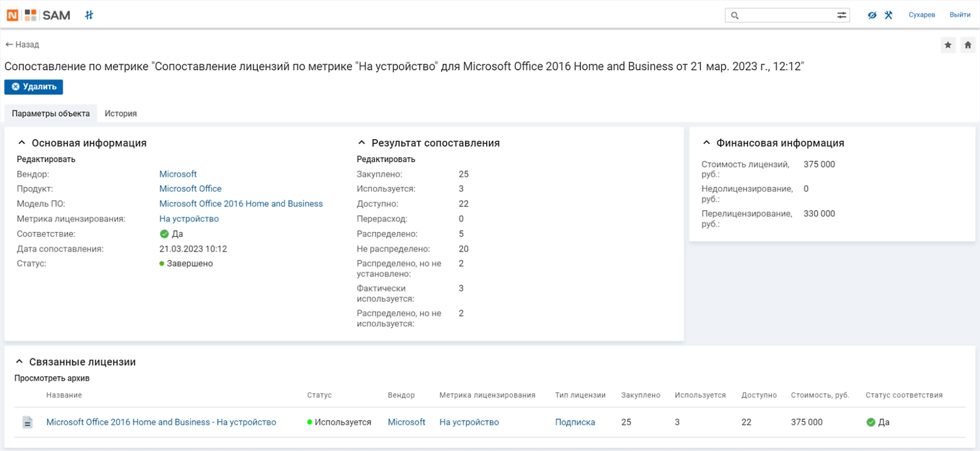Image resolution: width=980 pixels, height=451 pixels.
Task: Open На устройство link in licenses table
Action: 469,422
